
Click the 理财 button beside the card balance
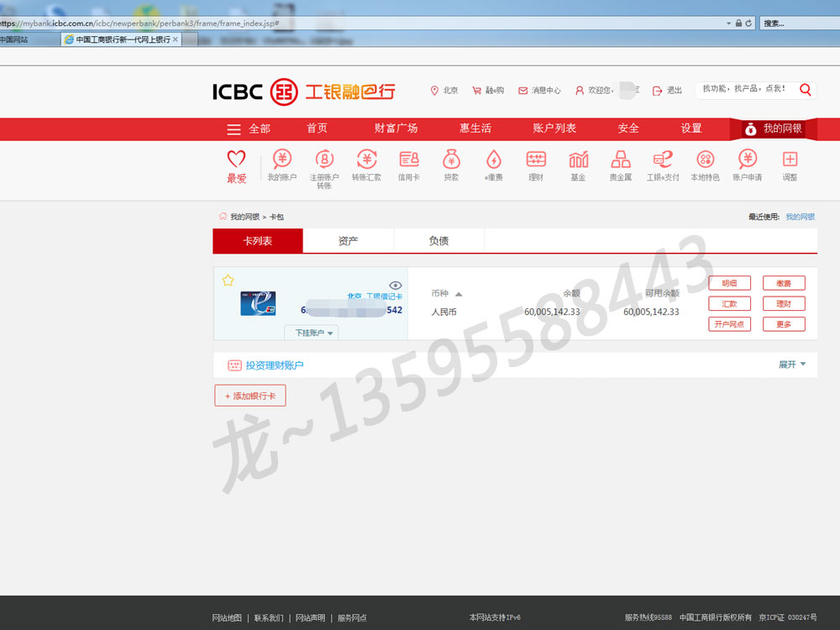click(784, 304)
